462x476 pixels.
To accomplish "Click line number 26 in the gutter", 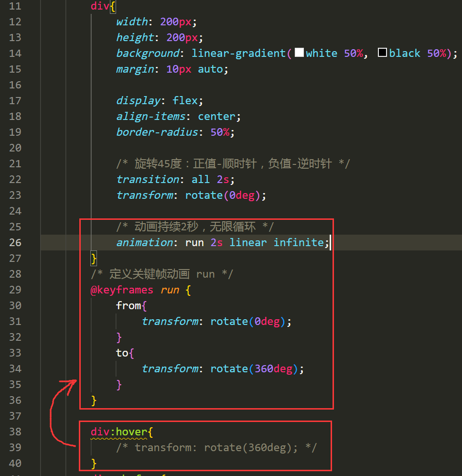I will coord(15,242).
